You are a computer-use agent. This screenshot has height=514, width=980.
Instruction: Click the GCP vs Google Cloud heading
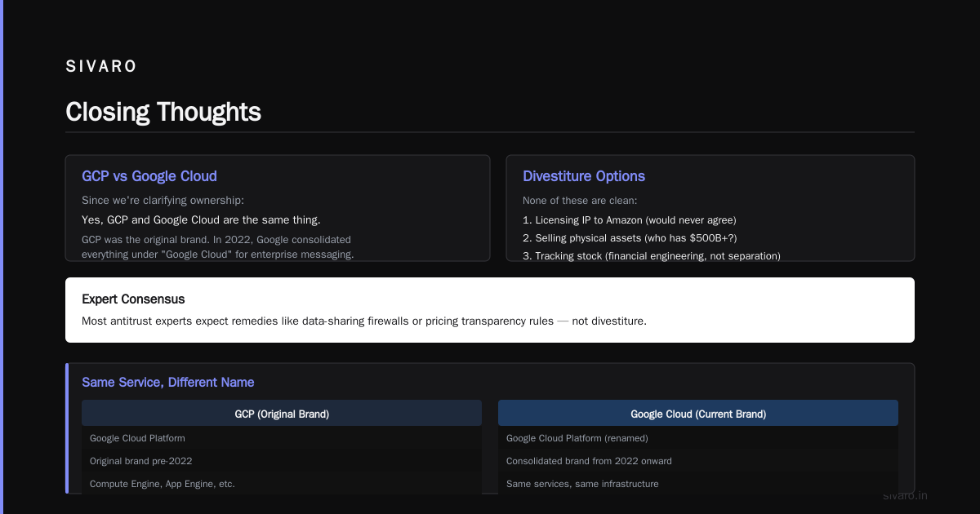[x=149, y=176]
